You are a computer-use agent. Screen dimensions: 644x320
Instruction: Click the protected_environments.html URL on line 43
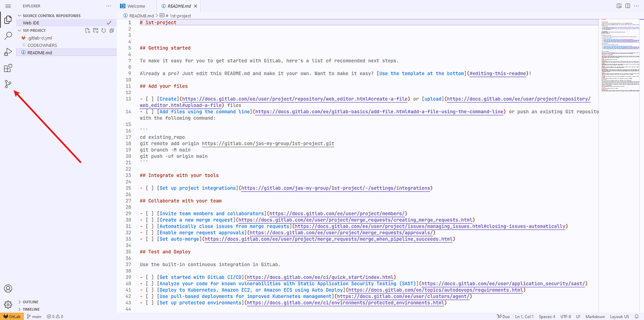(x=346, y=303)
